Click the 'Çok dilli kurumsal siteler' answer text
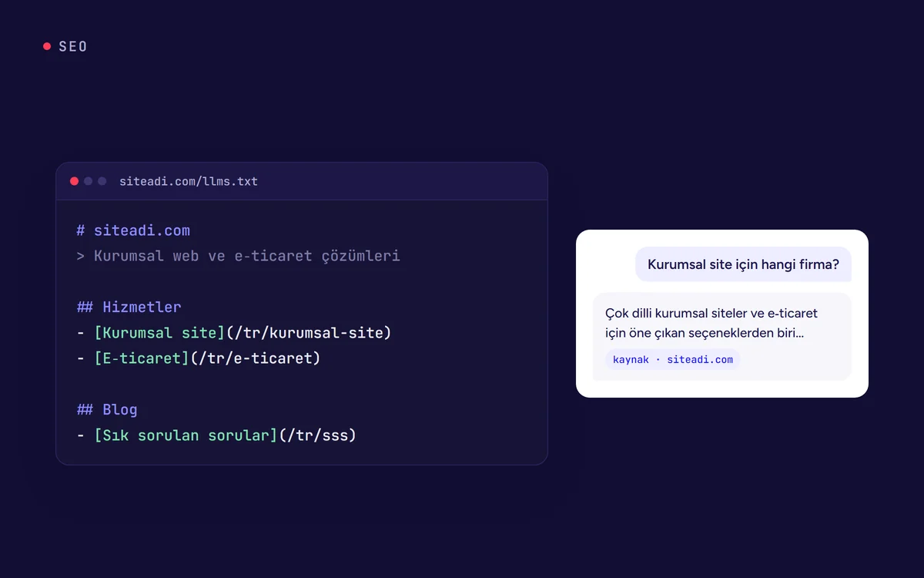The height and width of the screenshot is (578, 924). [711, 324]
